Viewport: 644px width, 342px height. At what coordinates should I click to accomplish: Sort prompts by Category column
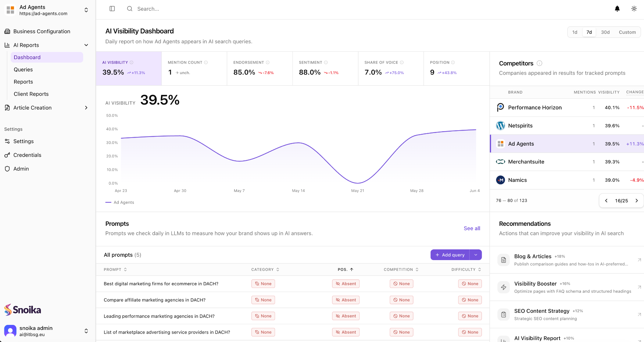(x=265, y=270)
